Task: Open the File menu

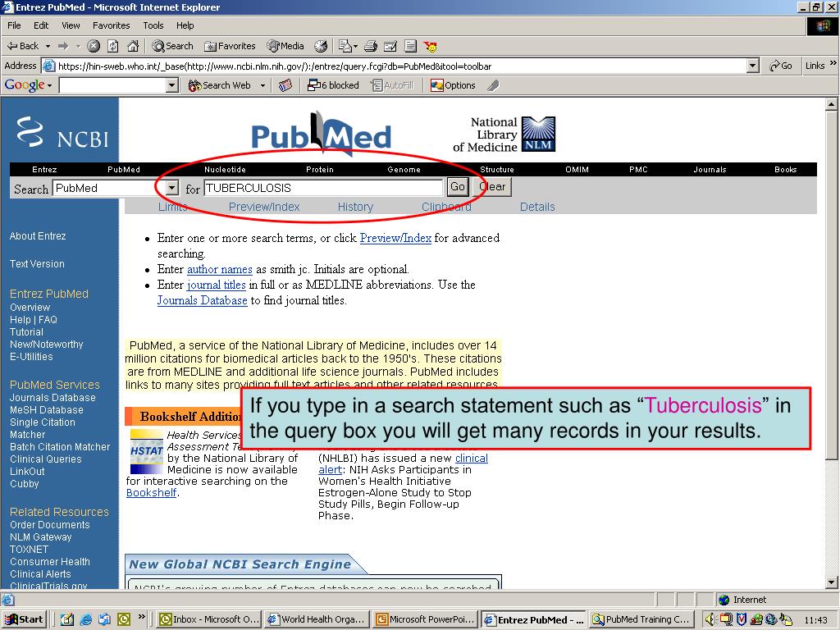Action: [14, 25]
